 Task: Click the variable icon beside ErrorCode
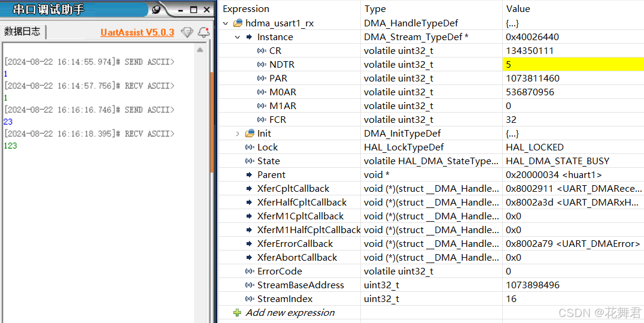click(250, 271)
